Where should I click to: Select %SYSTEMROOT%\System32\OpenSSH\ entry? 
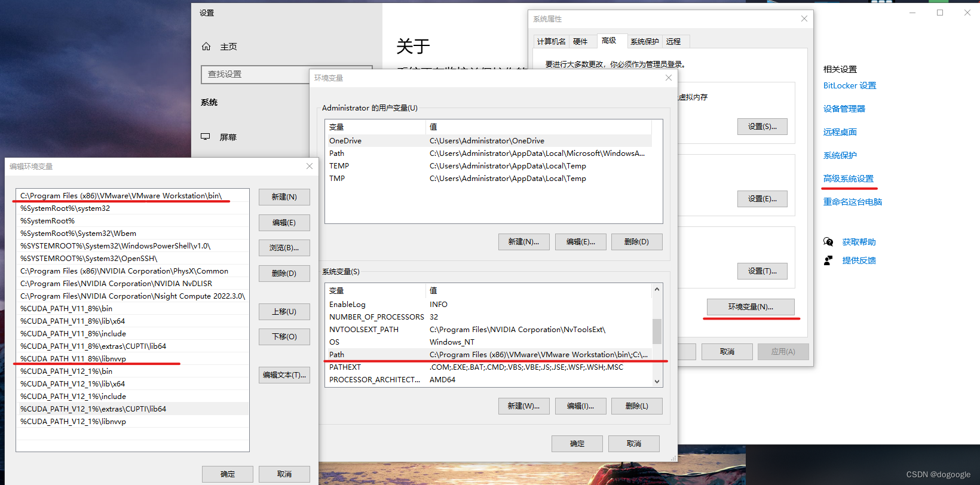point(133,259)
